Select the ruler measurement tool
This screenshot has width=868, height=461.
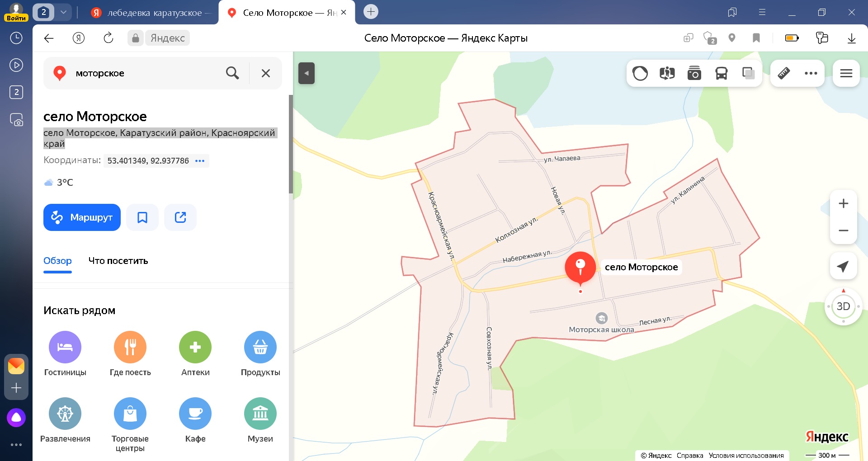pyautogui.click(x=784, y=73)
